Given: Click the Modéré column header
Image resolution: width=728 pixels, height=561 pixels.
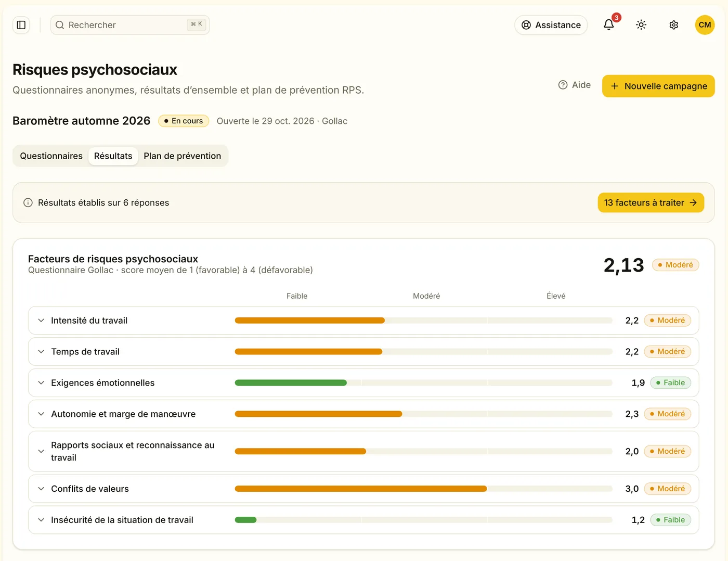Looking at the screenshot, I should tap(426, 296).
